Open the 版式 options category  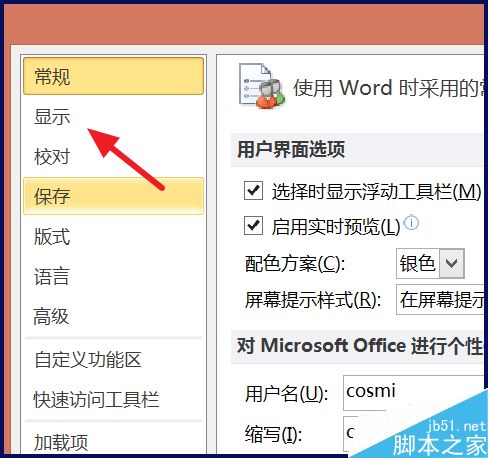pyautogui.click(x=113, y=236)
